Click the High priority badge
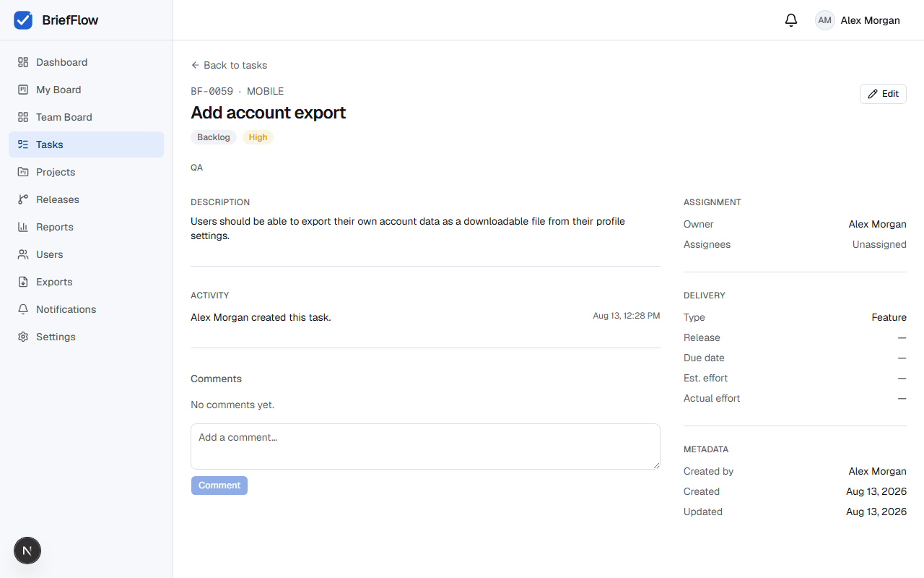The image size is (924, 578). coord(258,137)
